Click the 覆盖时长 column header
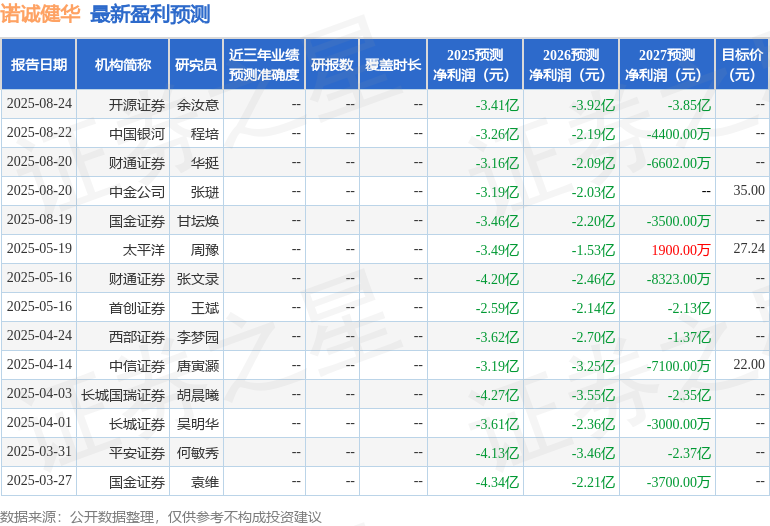The width and height of the screenshot is (770, 526). pyautogui.click(x=393, y=64)
